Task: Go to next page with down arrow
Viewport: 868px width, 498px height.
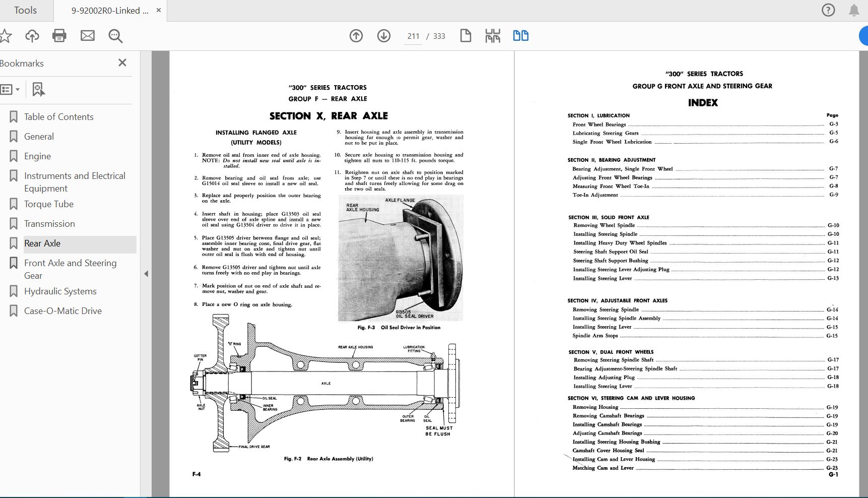Action: (383, 36)
